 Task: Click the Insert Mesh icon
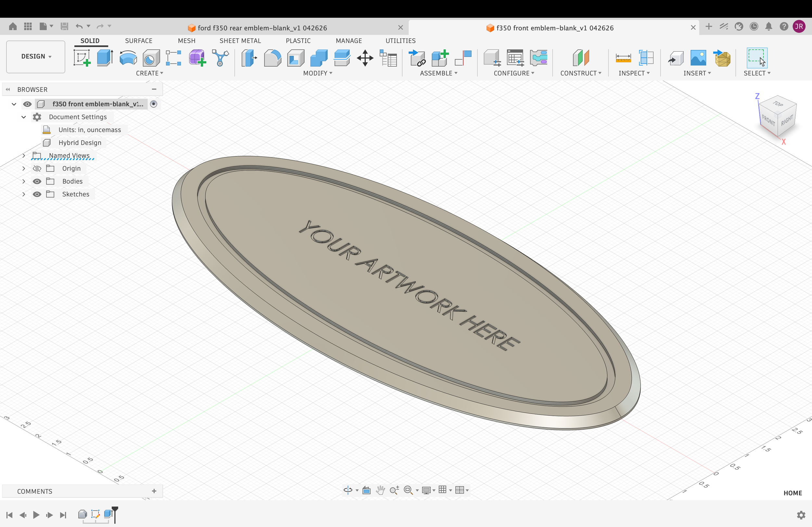point(722,58)
